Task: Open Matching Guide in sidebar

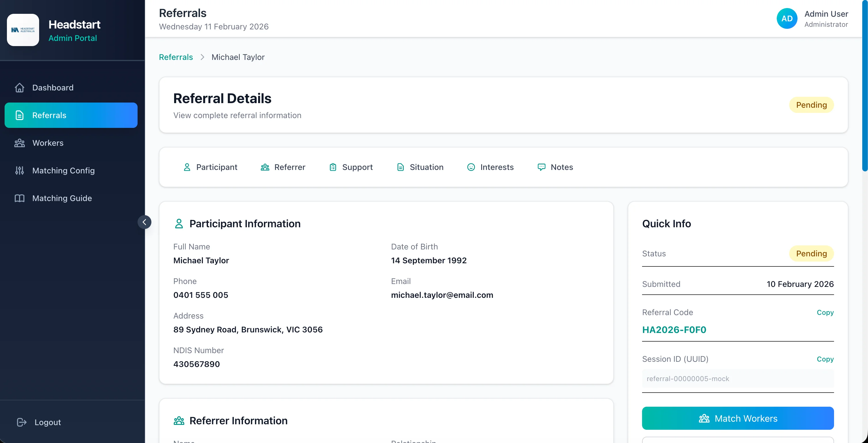Action: tap(71, 198)
